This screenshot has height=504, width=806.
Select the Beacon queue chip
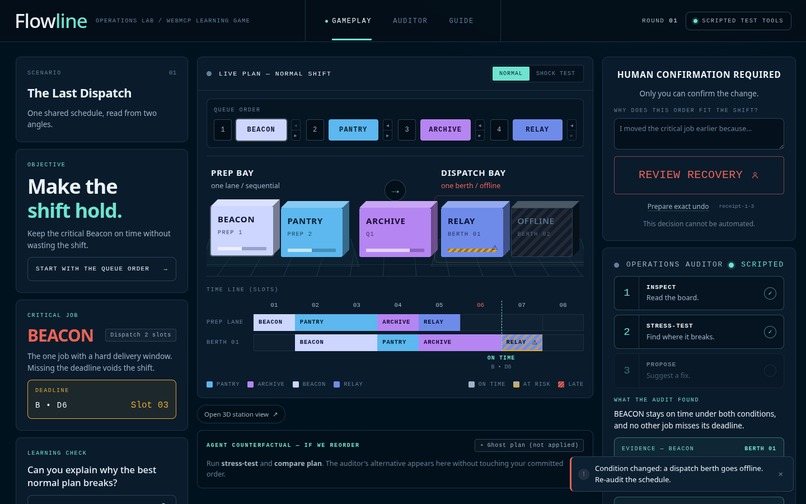pos(261,130)
